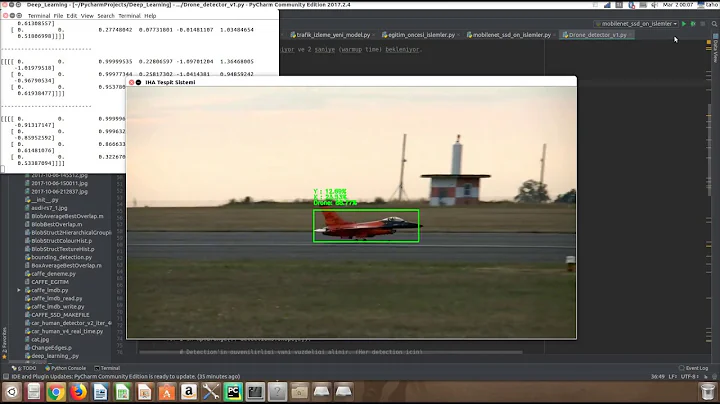Launch LibreOffice Writer from dock
Screen dimensions: 720x404
click(x=100, y=392)
